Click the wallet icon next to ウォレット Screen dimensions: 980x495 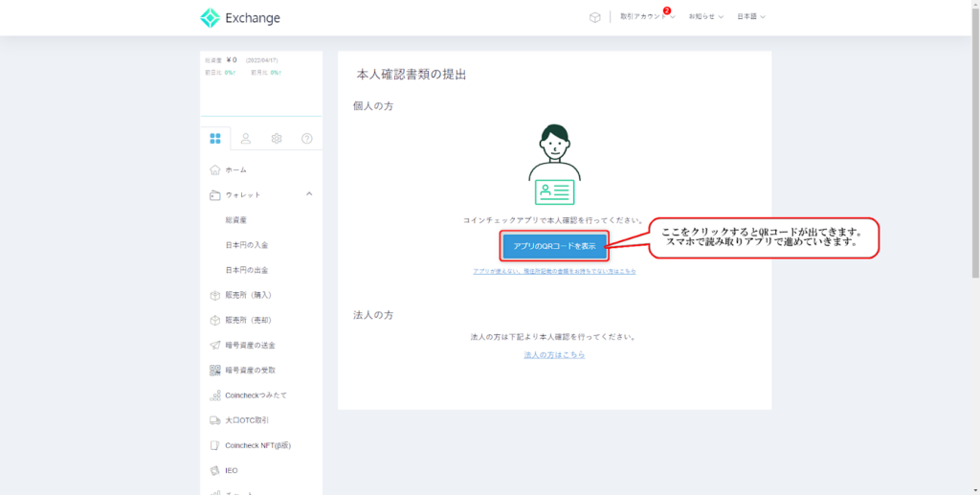pos(215,195)
